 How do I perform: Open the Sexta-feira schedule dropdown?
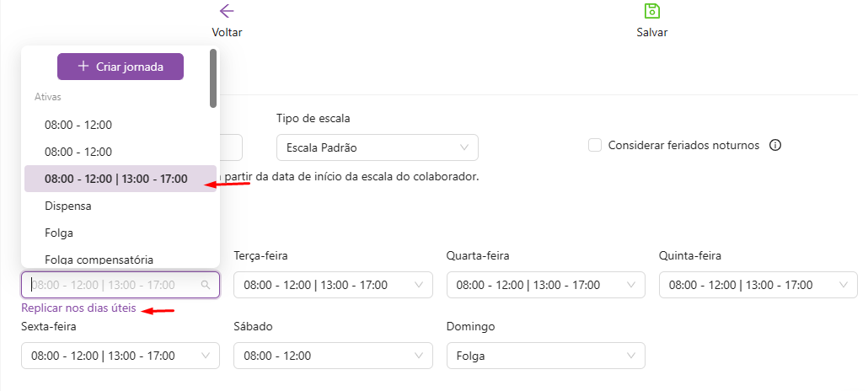(x=120, y=356)
